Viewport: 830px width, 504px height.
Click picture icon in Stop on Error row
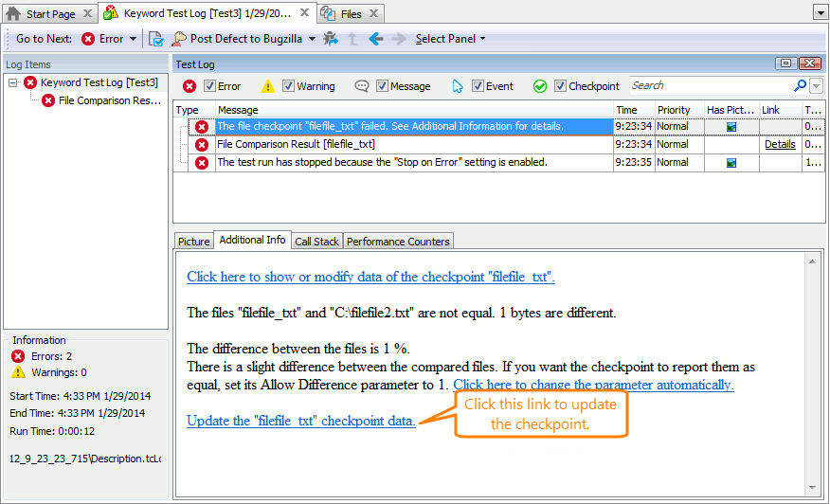point(731,163)
